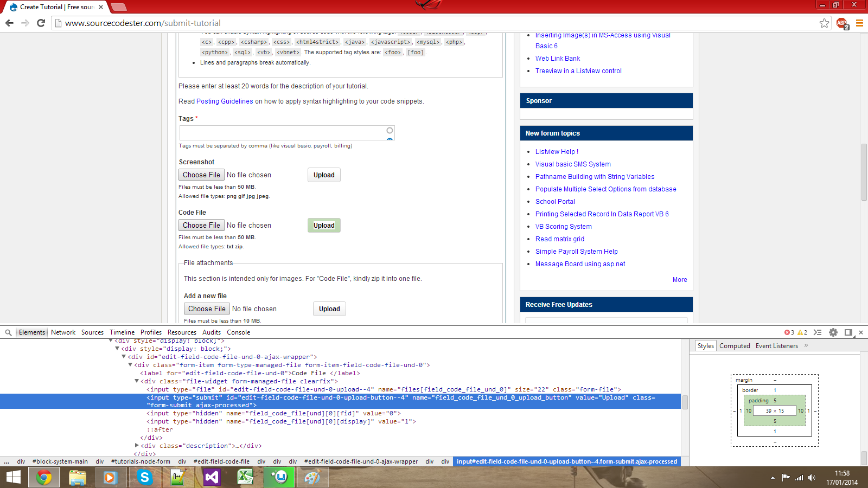This screenshot has width=868, height=488.
Task: Bookmark this page with the star icon
Action: point(824,23)
